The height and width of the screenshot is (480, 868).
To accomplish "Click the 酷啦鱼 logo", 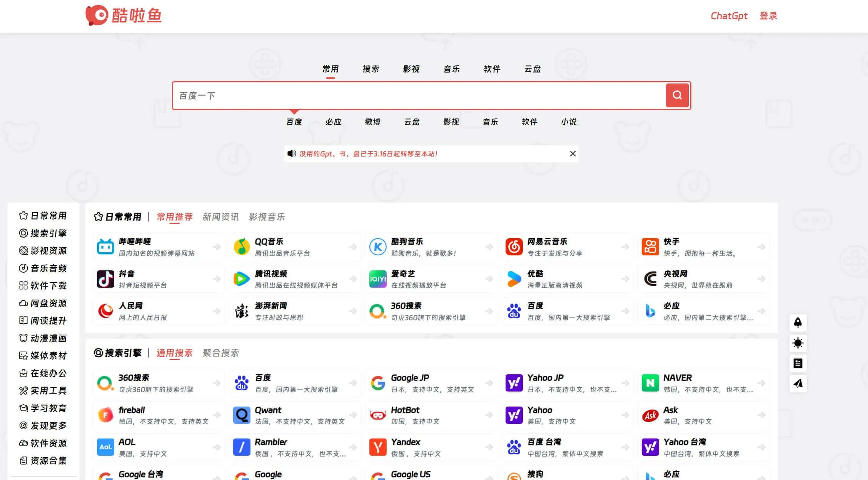I will pyautogui.click(x=123, y=15).
